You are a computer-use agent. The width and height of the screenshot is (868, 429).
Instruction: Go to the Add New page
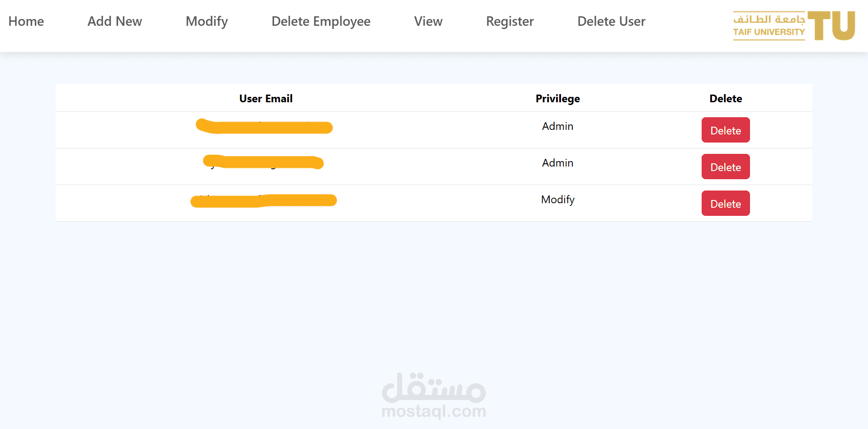click(115, 21)
